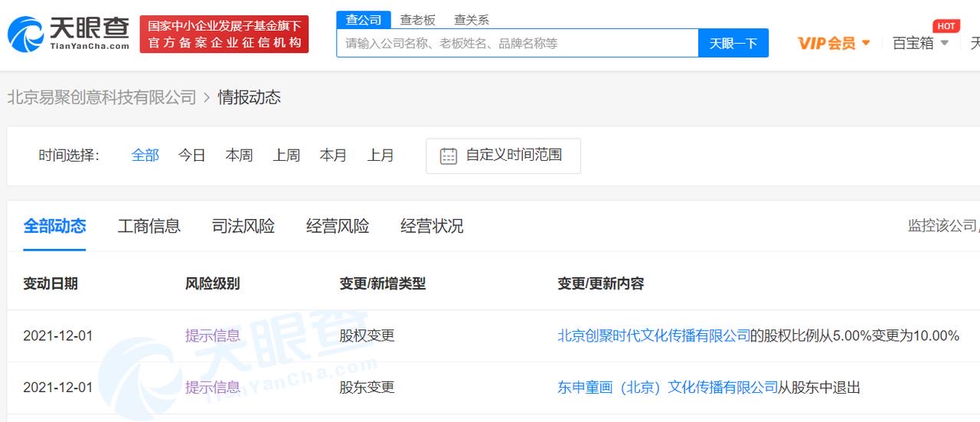Open the 自定义时间范围 date picker
Viewport: 980px width, 422px height.
point(514,155)
